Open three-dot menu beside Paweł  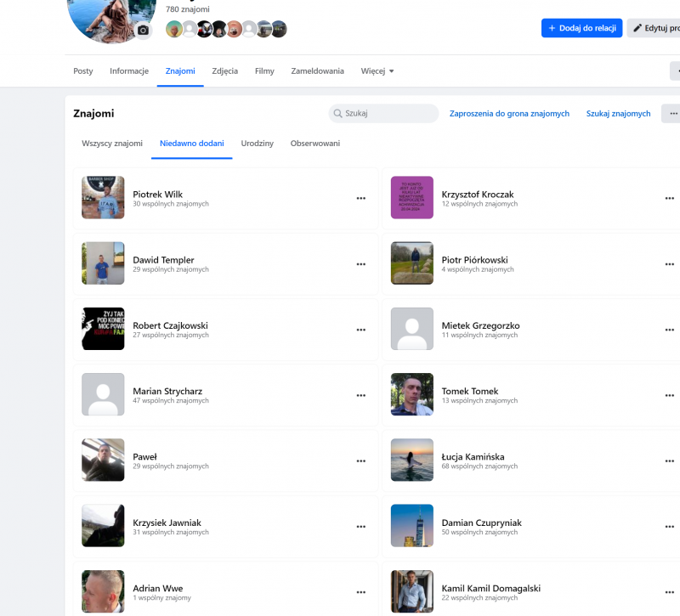tap(360, 461)
